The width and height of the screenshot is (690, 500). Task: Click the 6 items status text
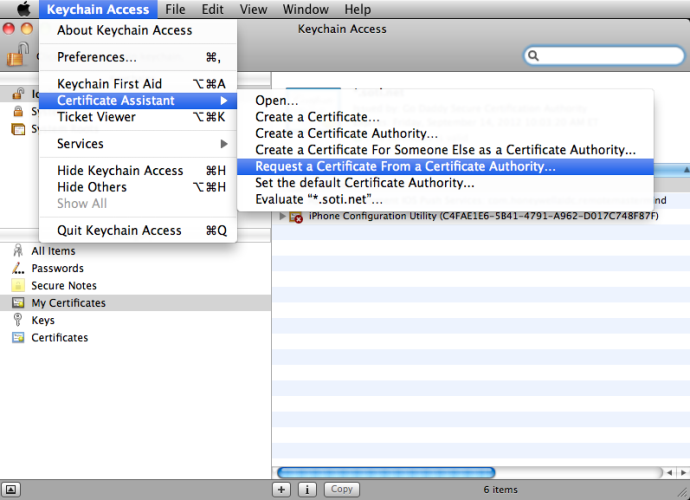500,489
